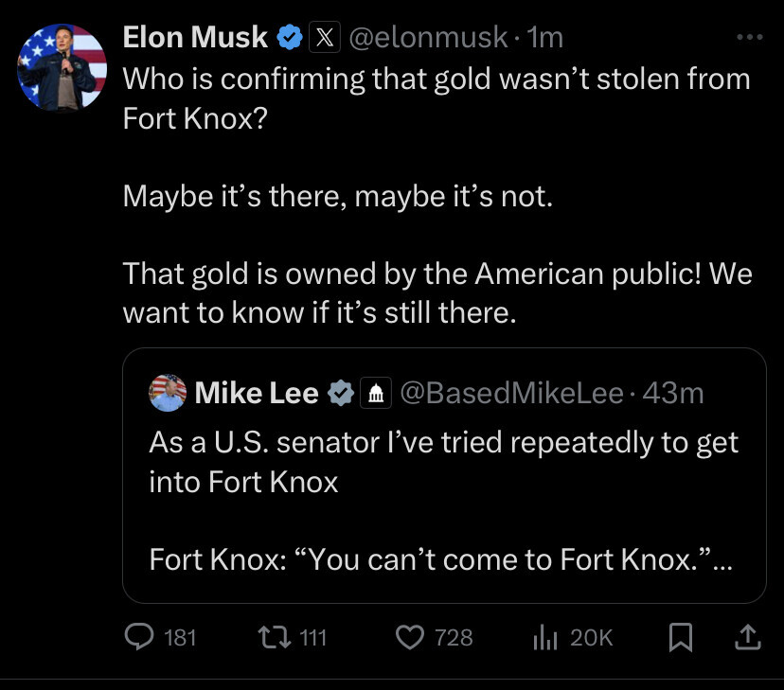
Task: Open Elon Musk's profile picture
Action: point(62,66)
